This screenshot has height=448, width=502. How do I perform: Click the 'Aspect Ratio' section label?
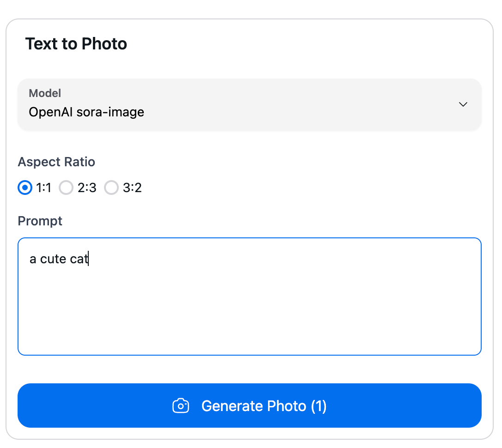pyautogui.click(x=56, y=162)
